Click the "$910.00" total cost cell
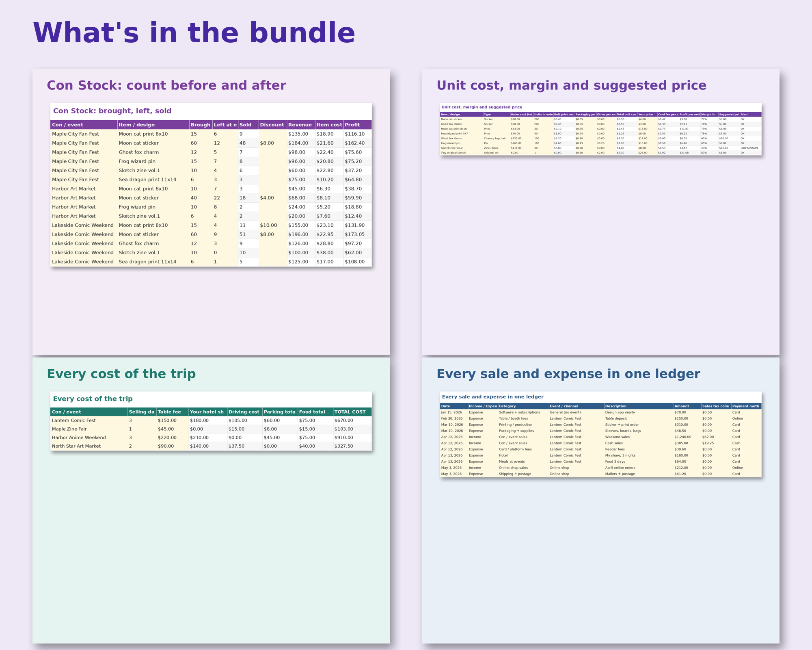The height and width of the screenshot is (650, 812). point(352,438)
